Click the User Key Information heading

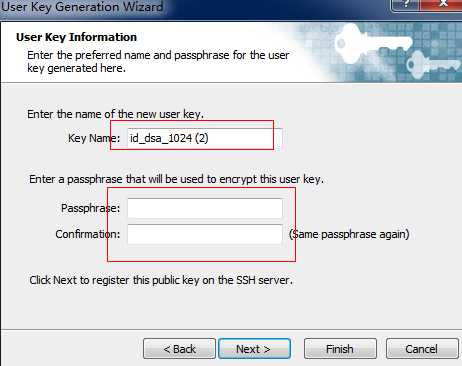coord(76,37)
